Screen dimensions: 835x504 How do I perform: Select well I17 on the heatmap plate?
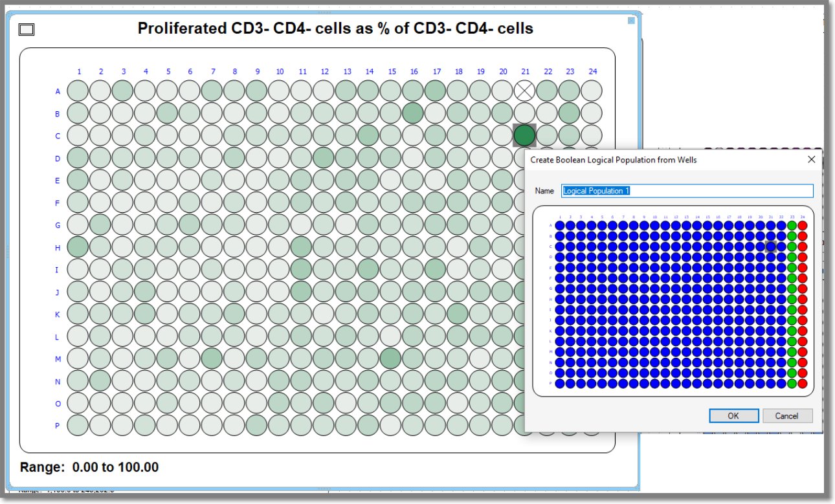point(435,270)
